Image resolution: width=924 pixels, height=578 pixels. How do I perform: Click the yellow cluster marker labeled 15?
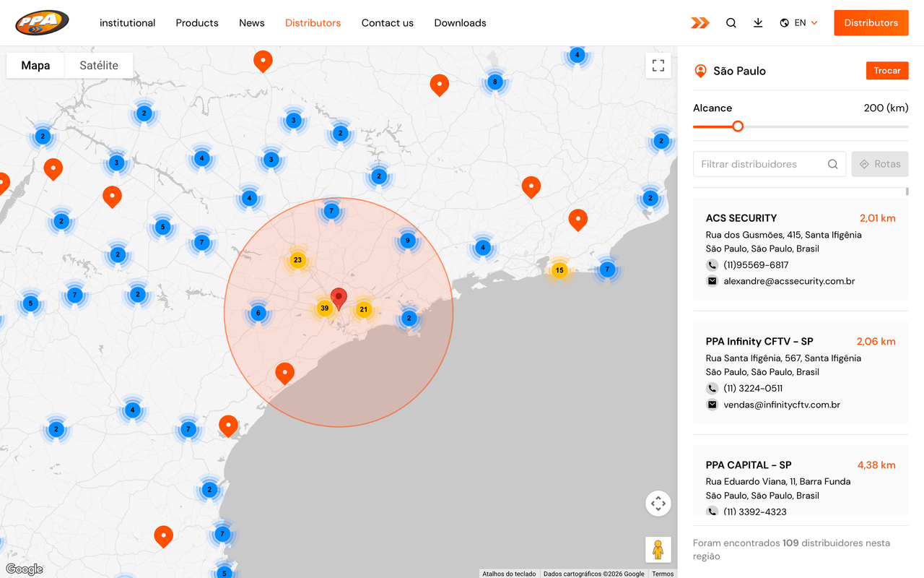(559, 271)
